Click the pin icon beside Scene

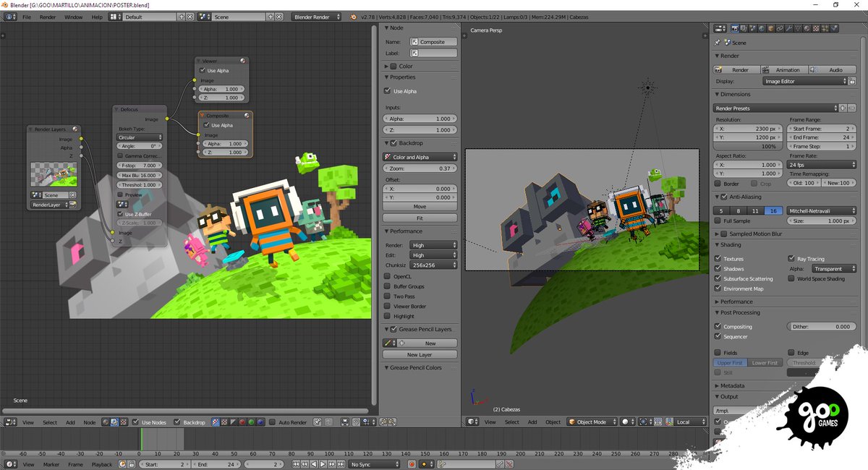[x=717, y=43]
